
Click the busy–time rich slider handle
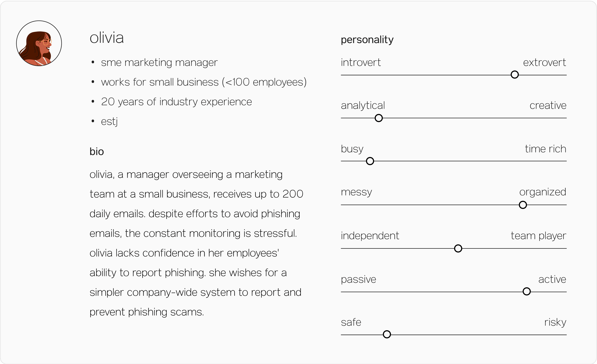[x=370, y=161]
